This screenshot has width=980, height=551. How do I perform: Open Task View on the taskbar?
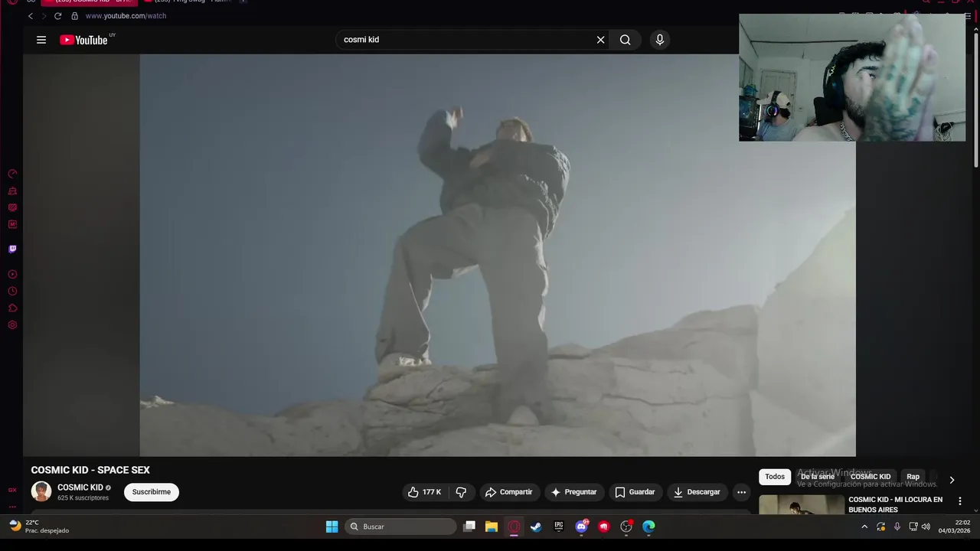click(x=469, y=527)
